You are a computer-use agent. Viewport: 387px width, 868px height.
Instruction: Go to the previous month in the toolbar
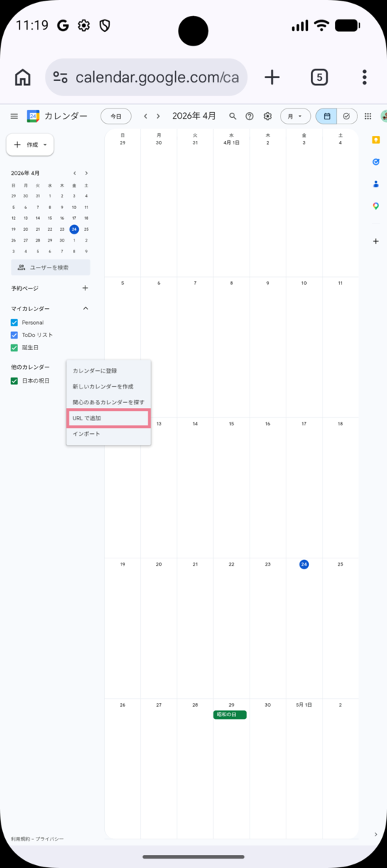pos(145,116)
